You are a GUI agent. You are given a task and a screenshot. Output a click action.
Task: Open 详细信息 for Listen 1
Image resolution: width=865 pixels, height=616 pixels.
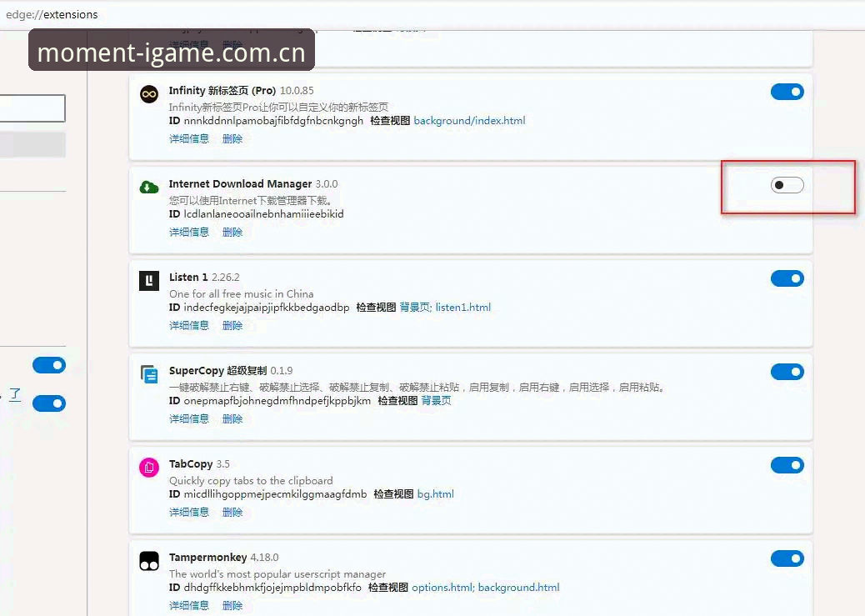click(x=189, y=325)
